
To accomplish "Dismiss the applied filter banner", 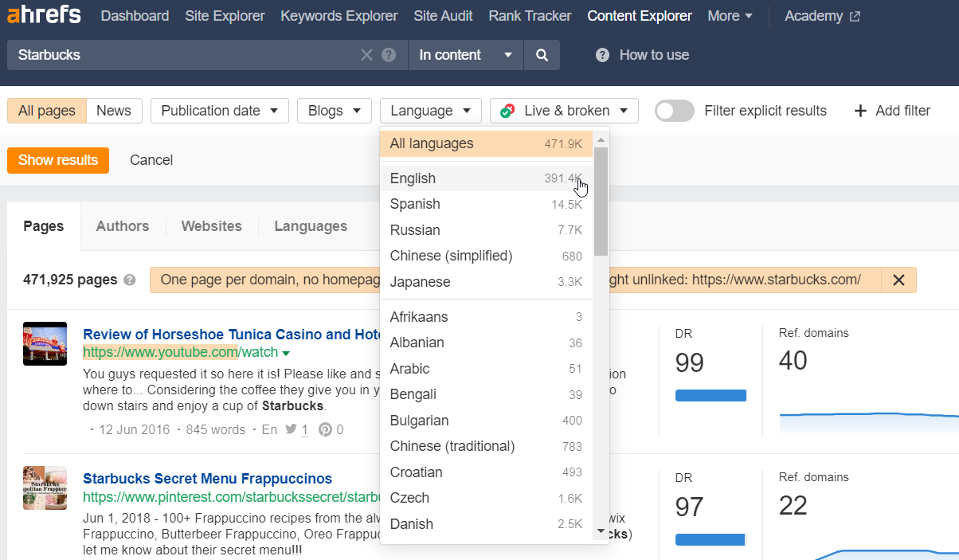I will click(898, 280).
